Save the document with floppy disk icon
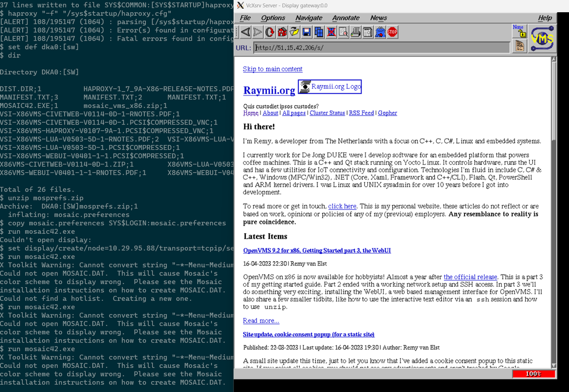569x392 pixels. (307, 32)
